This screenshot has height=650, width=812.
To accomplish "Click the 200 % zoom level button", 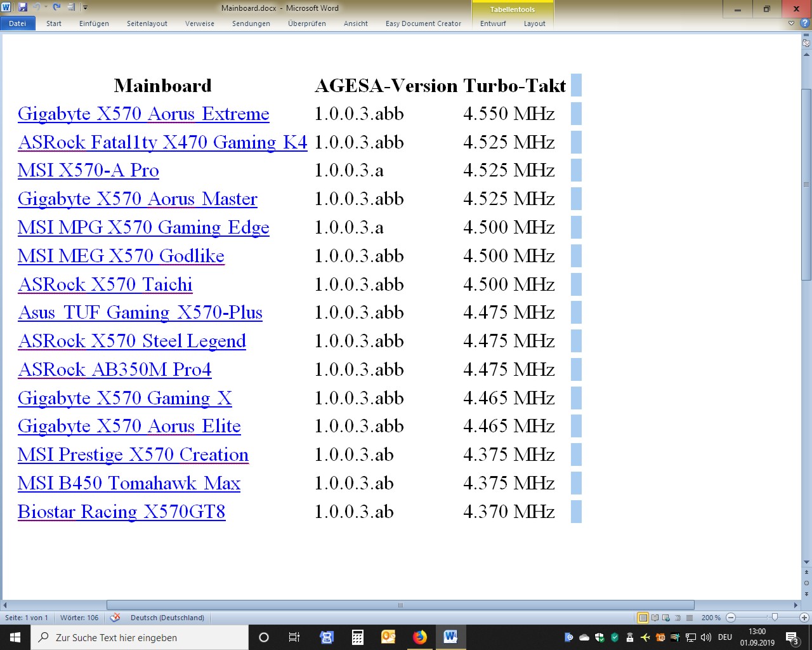I will 710,618.
